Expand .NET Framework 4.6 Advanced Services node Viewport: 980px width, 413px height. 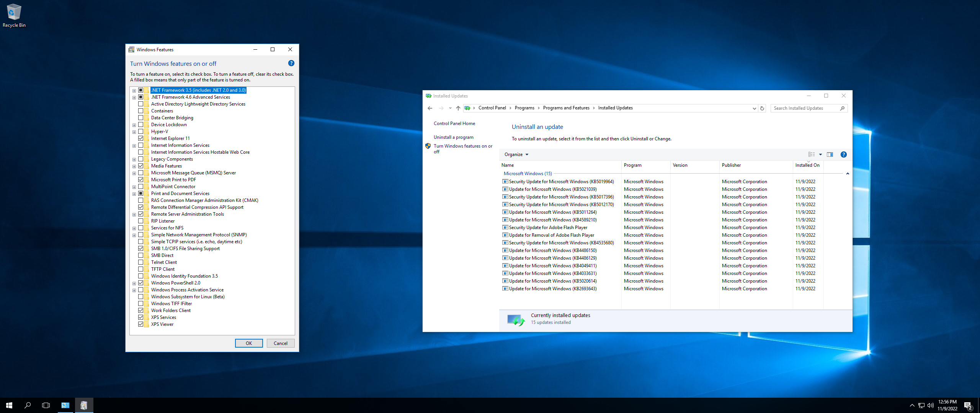[134, 98]
